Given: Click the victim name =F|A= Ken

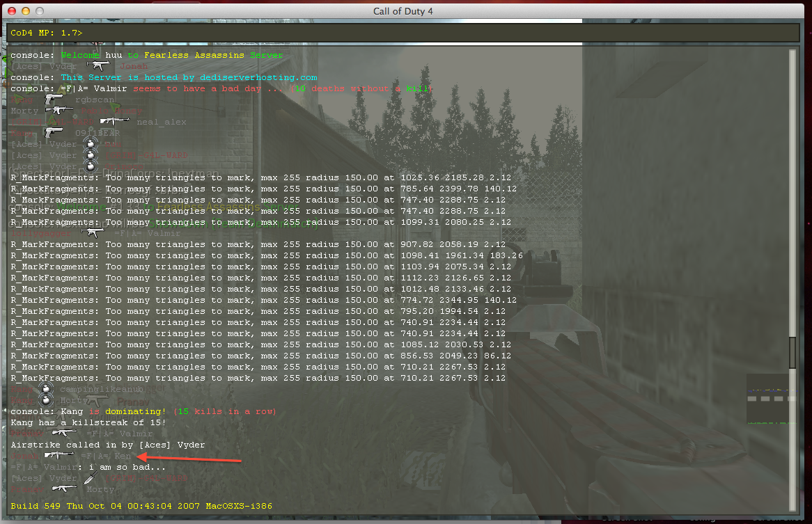Looking at the screenshot, I should pyautogui.click(x=106, y=456).
